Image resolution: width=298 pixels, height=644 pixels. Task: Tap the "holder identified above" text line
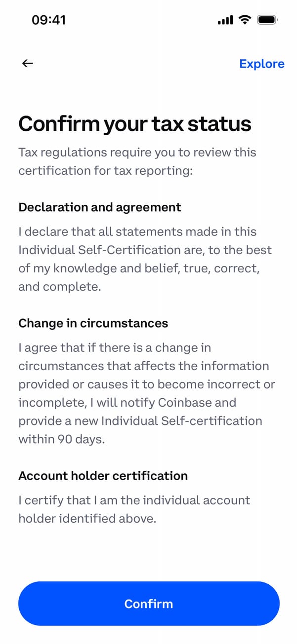click(87, 519)
